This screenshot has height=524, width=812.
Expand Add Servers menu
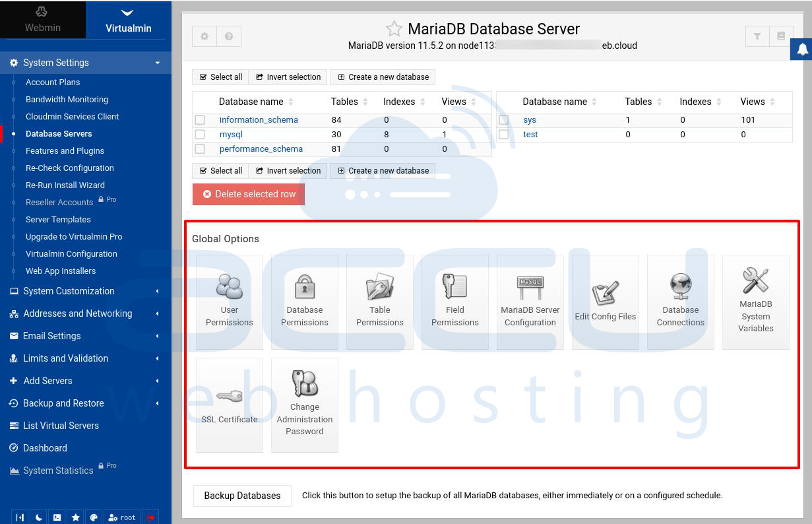86,381
